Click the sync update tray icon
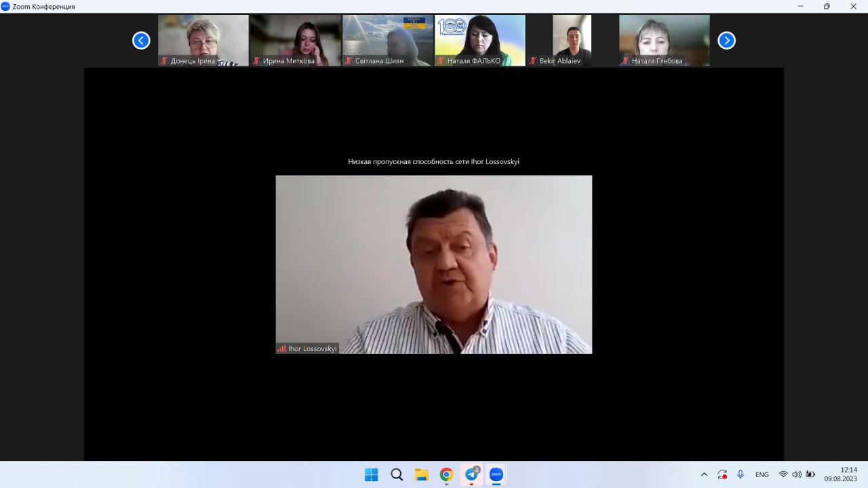Viewport: 868px width, 488px height. pos(722,474)
